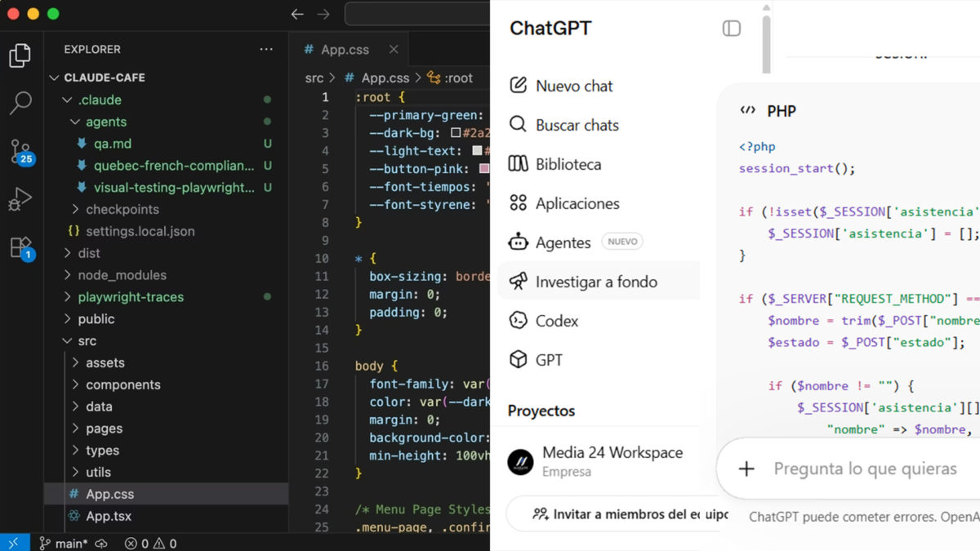This screenshot has height=551, width=980.
Task: Select App.css in the file tree
Action: pos(109,495)
